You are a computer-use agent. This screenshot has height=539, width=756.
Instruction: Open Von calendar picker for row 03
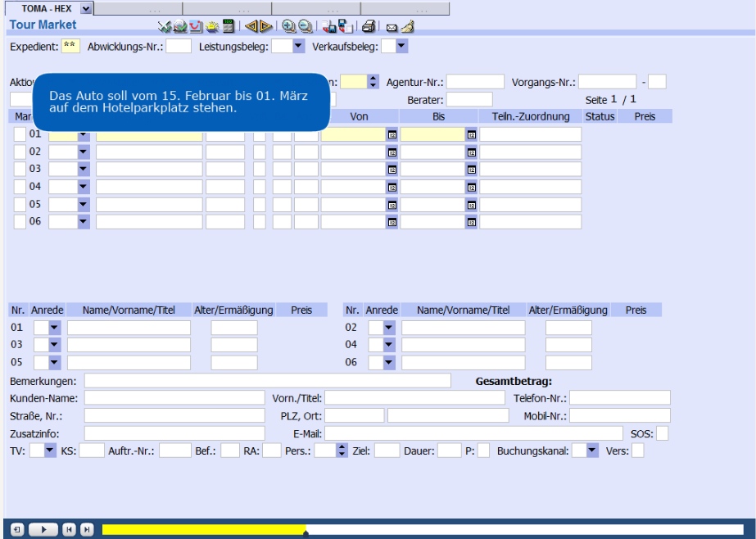[x=392, y=170]
